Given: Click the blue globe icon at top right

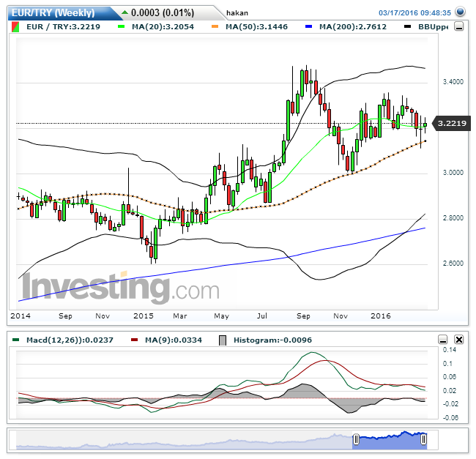Looking at the screenshot, I should coord(460,12).
